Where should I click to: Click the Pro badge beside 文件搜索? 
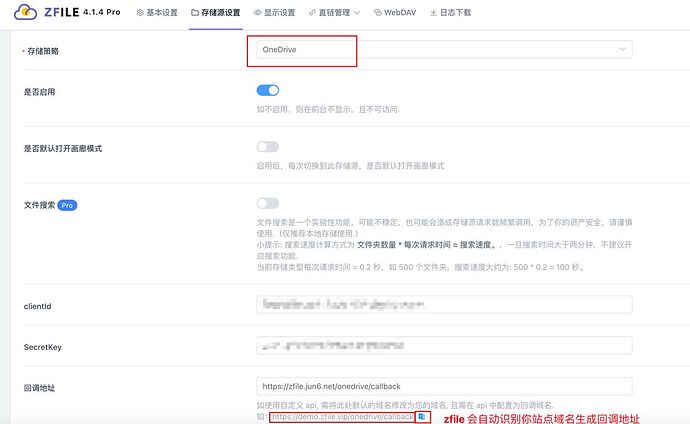pos(67,205)
